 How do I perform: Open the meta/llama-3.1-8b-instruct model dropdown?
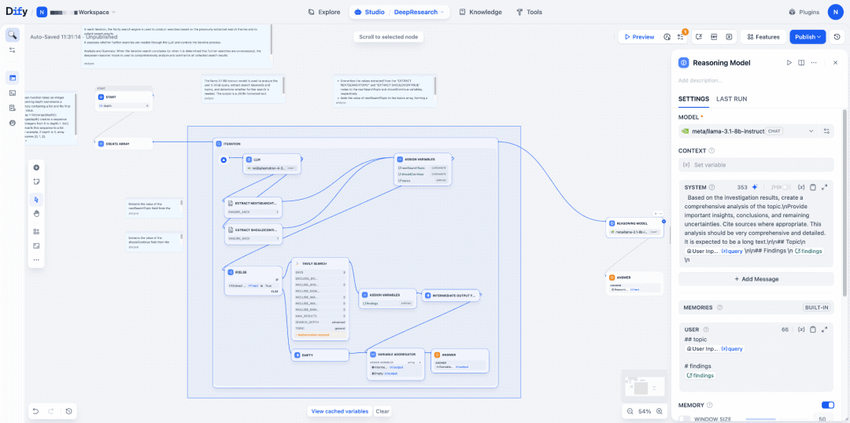(748, 131)
